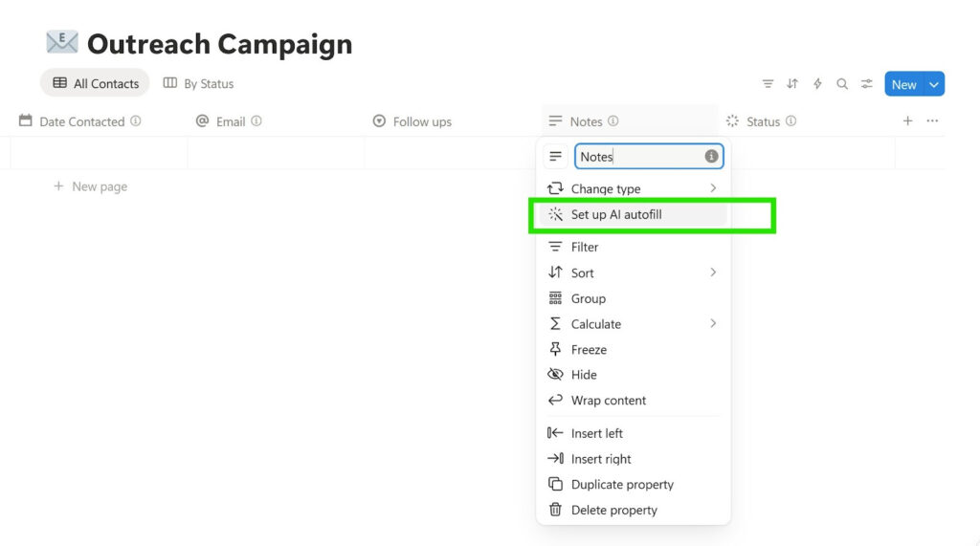Click the info icon inside property name field
The height and width of the screenshot is (546, 980).
click(x=711, y=156)
